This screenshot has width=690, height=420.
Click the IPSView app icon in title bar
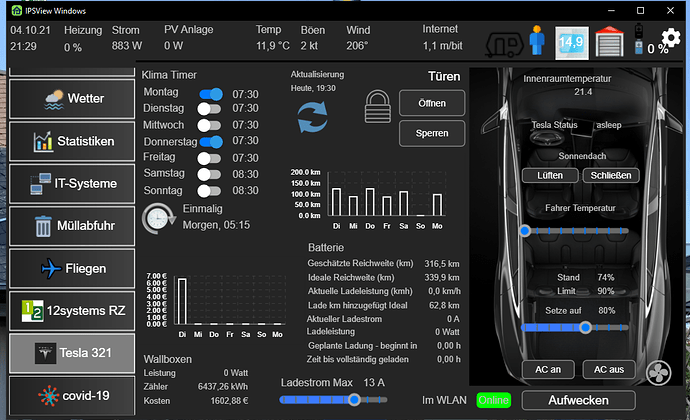pos(17,10)
